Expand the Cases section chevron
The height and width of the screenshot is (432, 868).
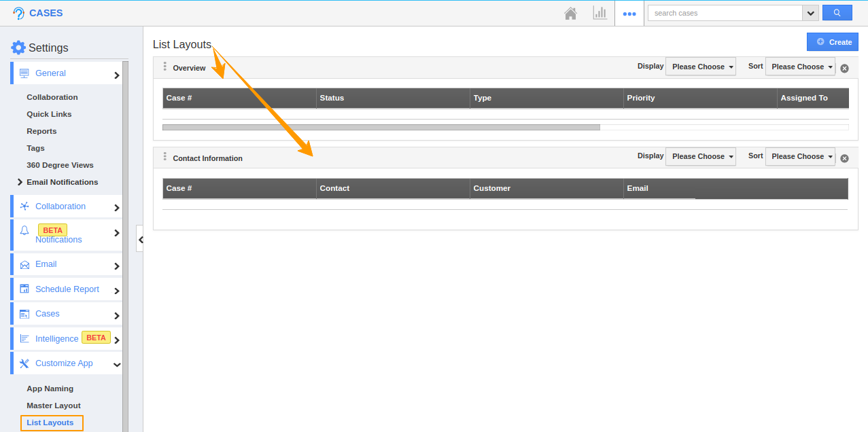pyautogui.click(x=117, y=316)
